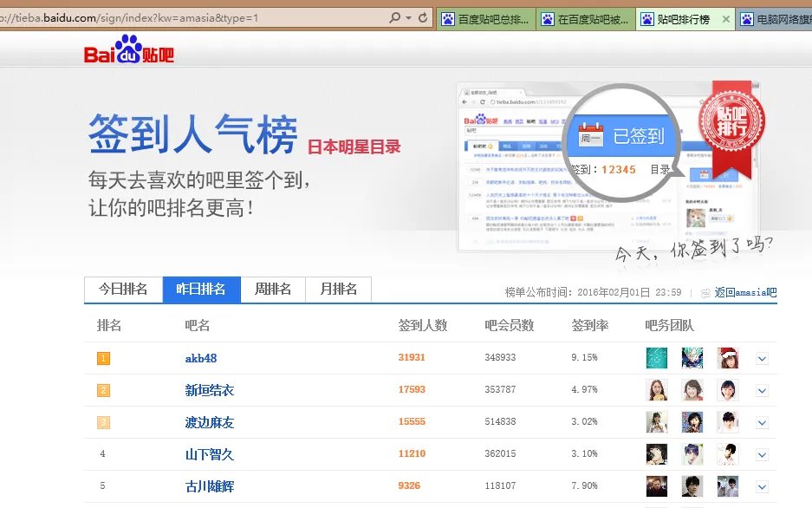Select the 月排名 tab

point(339,289)
